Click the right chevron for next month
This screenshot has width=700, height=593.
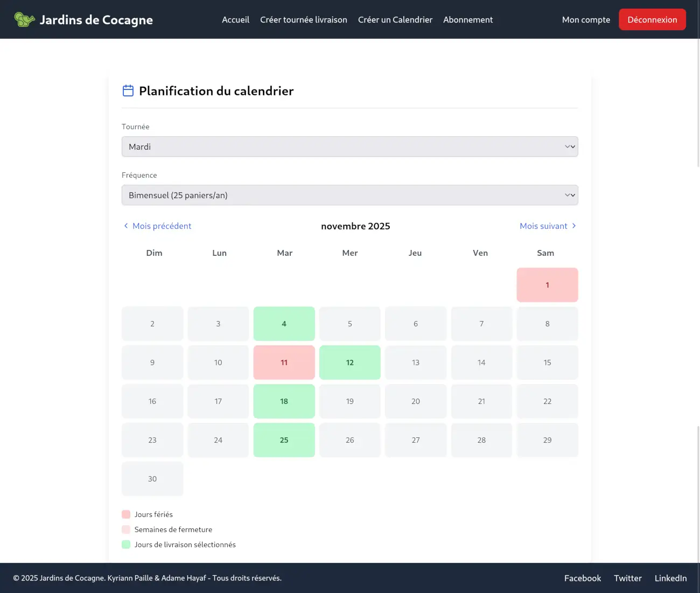tap(574, 226)
